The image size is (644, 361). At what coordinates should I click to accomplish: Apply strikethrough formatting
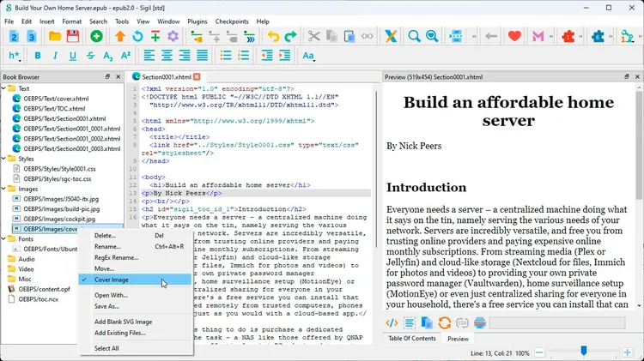pos(90,56)
